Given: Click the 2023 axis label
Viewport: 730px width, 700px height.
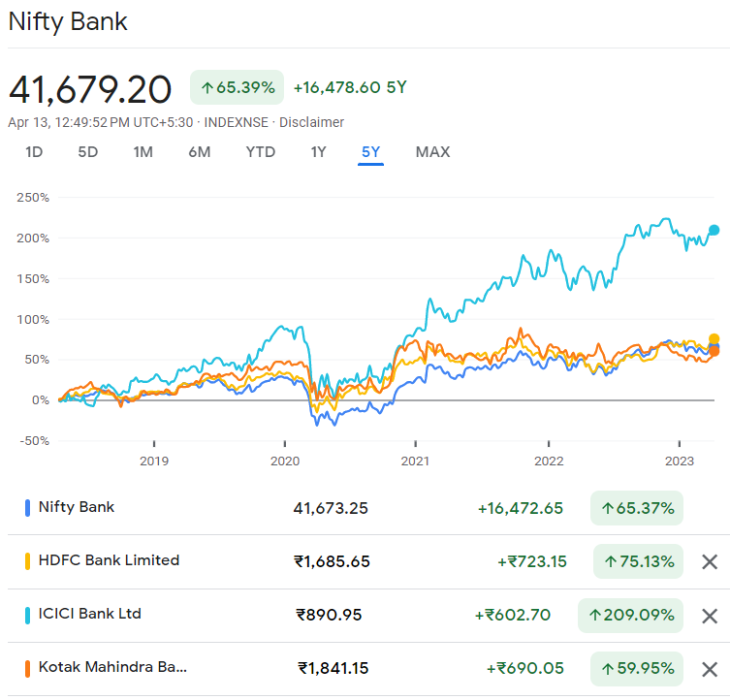Looking at the screenshot, I should [x=680, y=461].
